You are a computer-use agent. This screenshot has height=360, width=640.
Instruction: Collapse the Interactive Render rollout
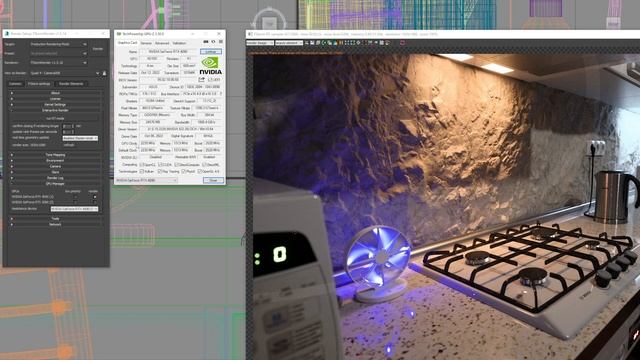[x=56, y=110]
